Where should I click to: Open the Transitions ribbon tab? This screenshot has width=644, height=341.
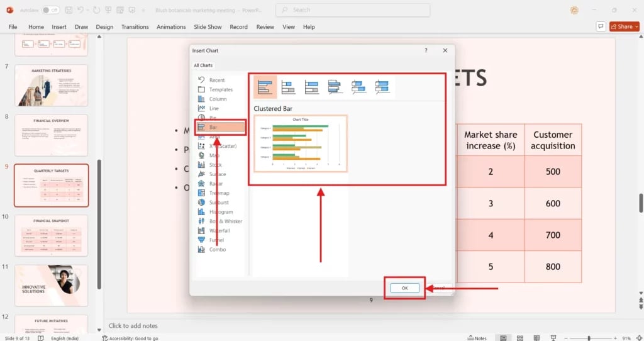pyautogui.click(x=135, y=27)
